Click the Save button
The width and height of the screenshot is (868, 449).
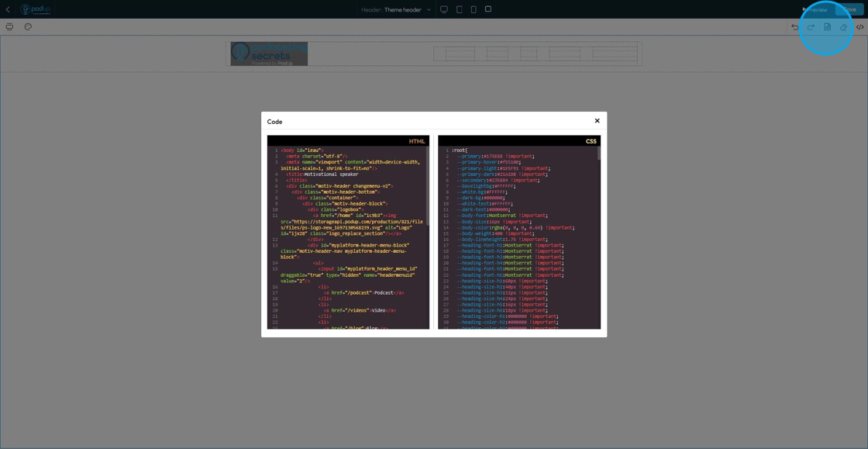[x=849, y=9]
